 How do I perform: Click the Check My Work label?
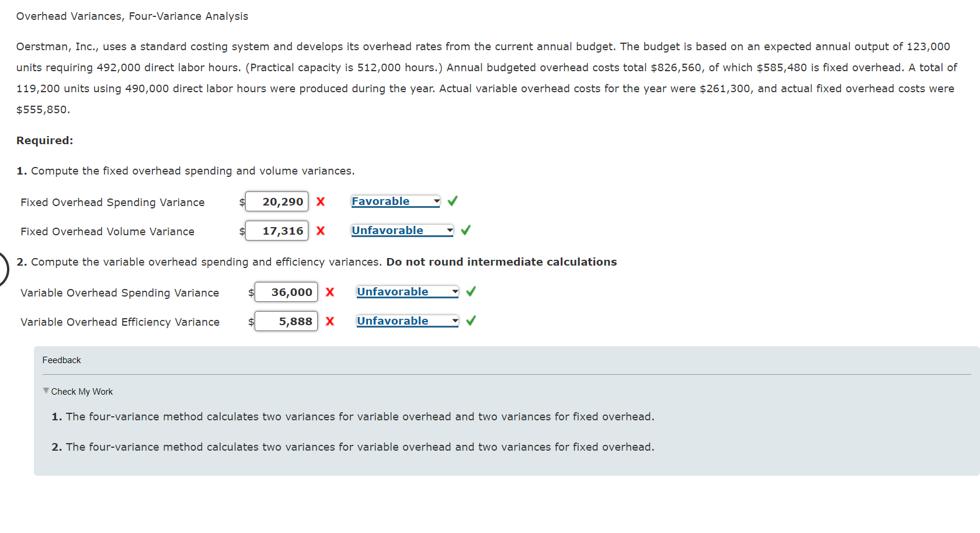(x=81, y=391)
